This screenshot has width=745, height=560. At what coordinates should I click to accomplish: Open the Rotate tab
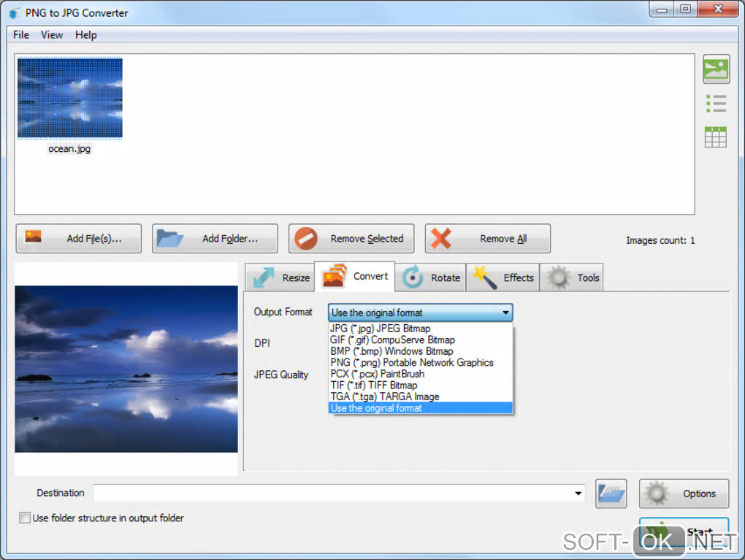click(x=431, y=277)
